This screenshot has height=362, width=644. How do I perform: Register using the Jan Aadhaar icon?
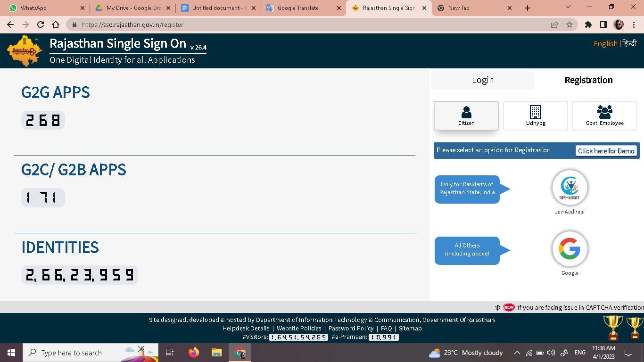pyautogui.click(x=570, y=188)
